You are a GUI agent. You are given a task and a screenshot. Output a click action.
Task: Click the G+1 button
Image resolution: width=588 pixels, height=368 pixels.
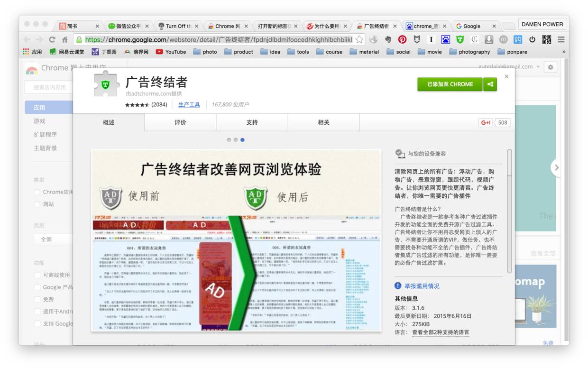pyautogui.click(x=486, y=122)
